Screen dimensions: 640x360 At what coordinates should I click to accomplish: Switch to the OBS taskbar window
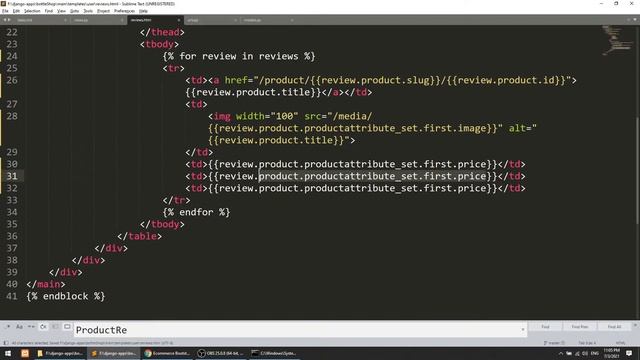[221, 353]
